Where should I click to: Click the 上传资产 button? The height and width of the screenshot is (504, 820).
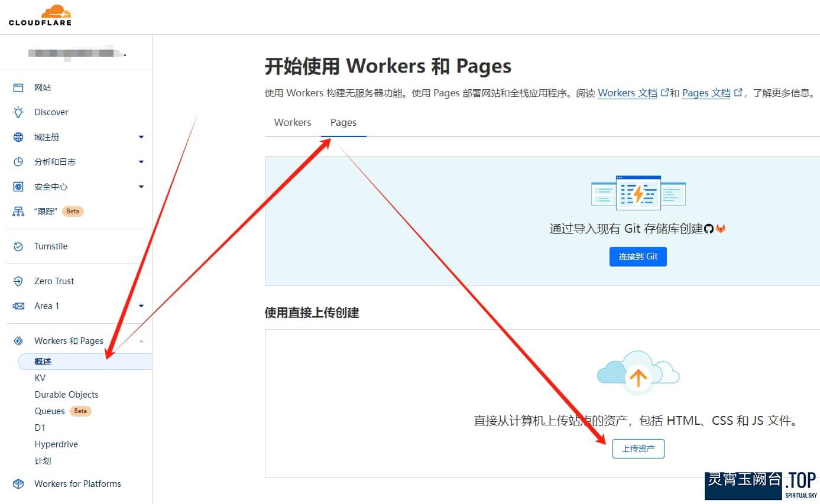tap(638, 448)
